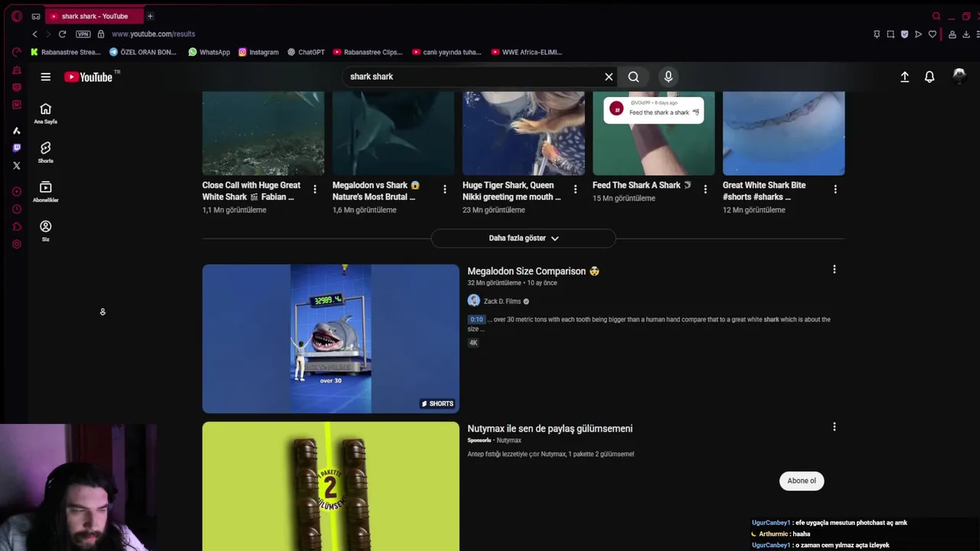Open ChatGPT bookmark
The width and height of the screenshot is (980, 551).
(x=305, y=52)
